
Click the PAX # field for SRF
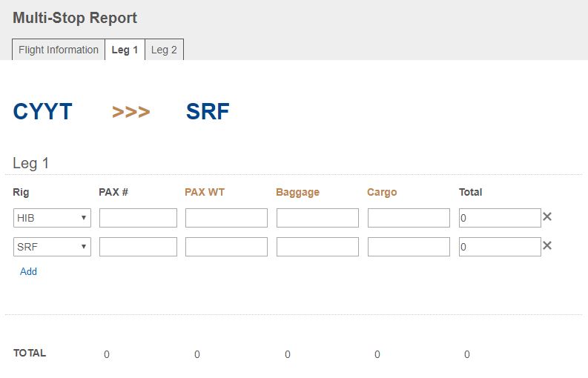(138, 247)
